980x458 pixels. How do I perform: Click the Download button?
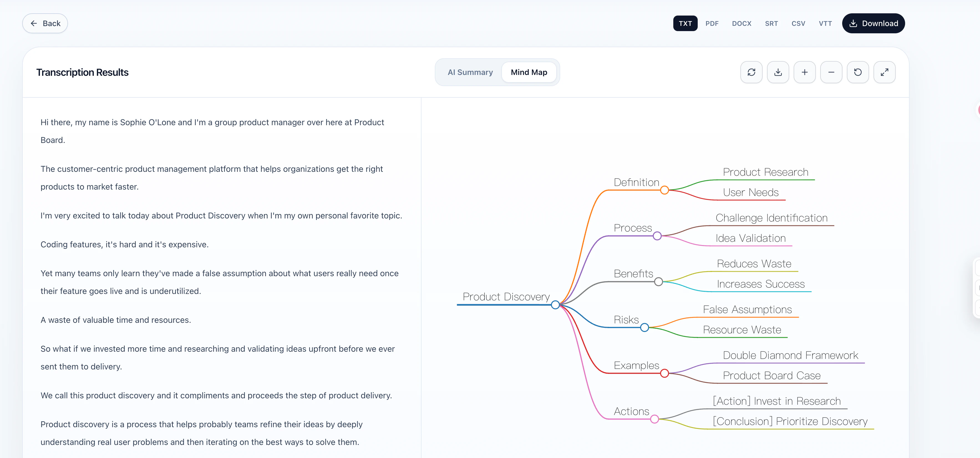(873, 23)
